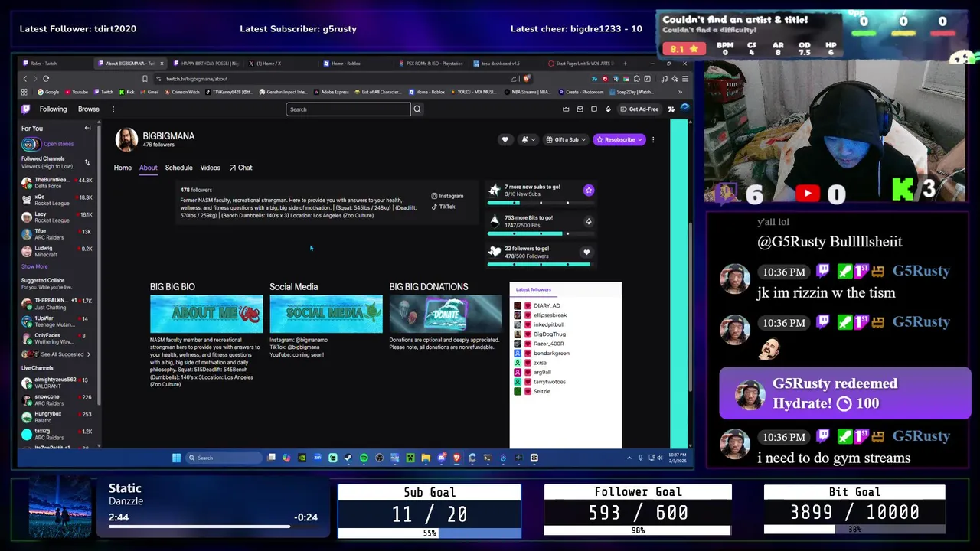Click ABOUT ME banner panel image
Image resolution: width=980 pixels, height=551 pixels.
206,314
